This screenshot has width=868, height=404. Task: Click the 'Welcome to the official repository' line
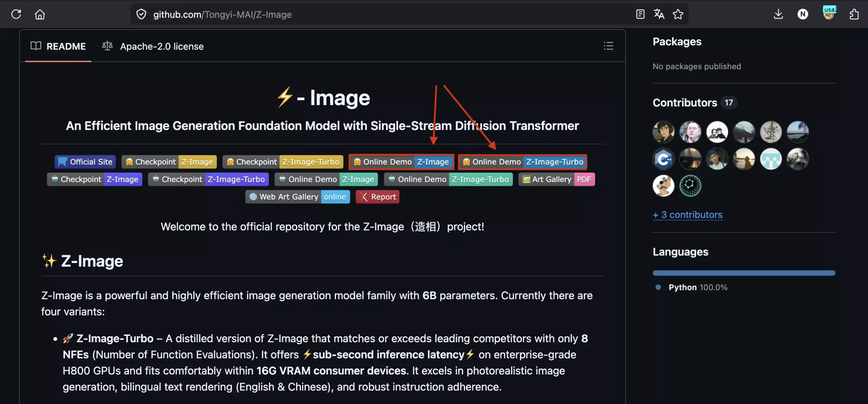[322, 227]
